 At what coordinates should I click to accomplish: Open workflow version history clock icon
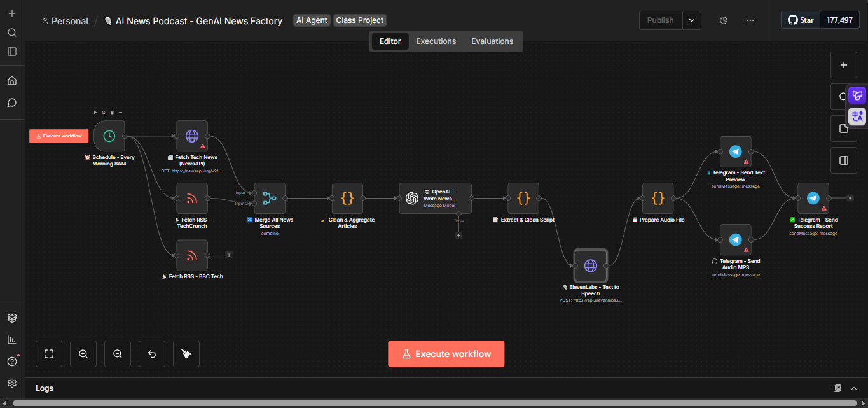[x=724, y=20]
